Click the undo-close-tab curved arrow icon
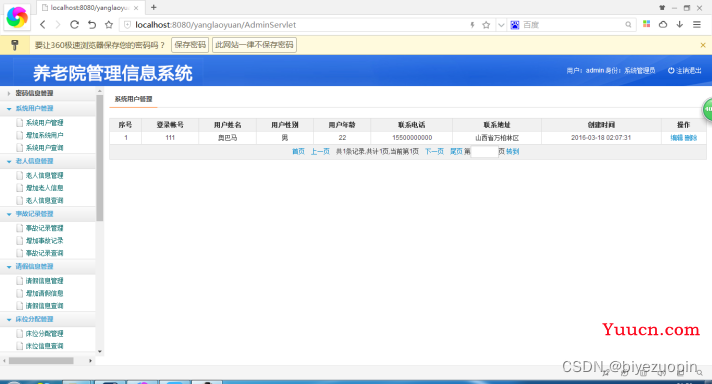712x384 pixels. pos(92,25)
